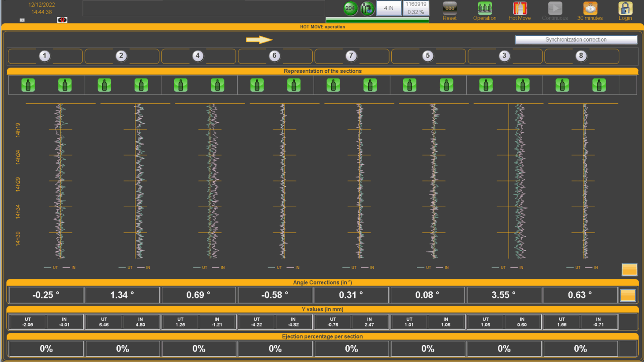This screenshot has width=644, height=362.
Task: Click the orange square below the section 8 graph
Action: coord(629,269)
